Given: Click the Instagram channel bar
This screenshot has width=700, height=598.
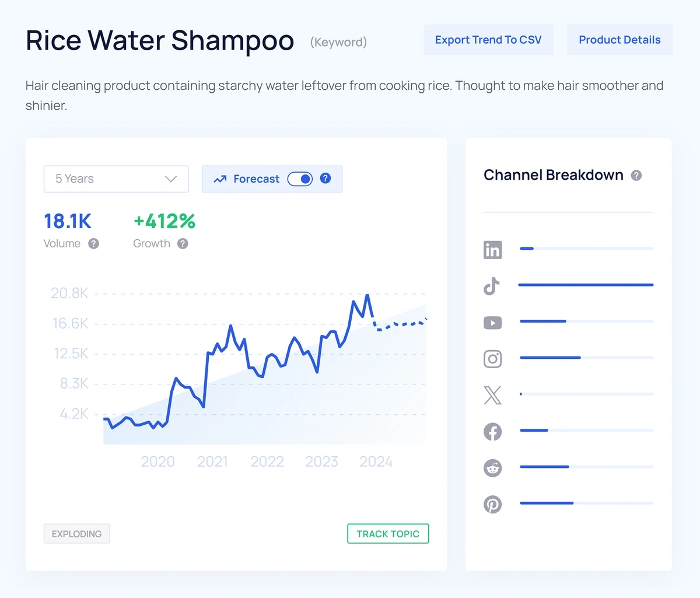Looking at the screenshot, I should pos(586,358).
